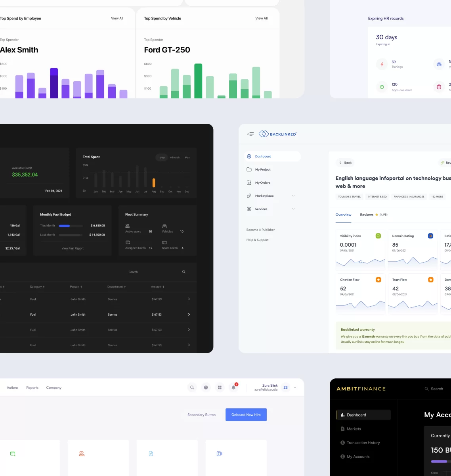Click the Onboard New Hire button

coord(246,415)
